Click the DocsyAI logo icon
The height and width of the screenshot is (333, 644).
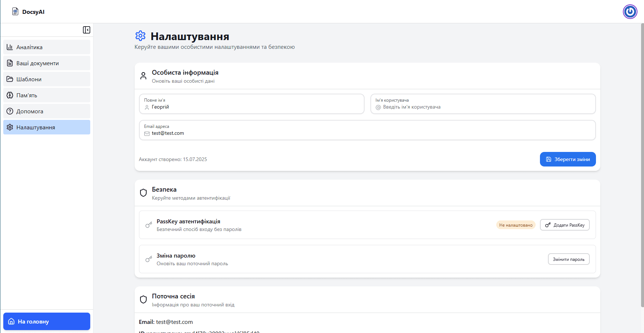[x=15, y=12]
